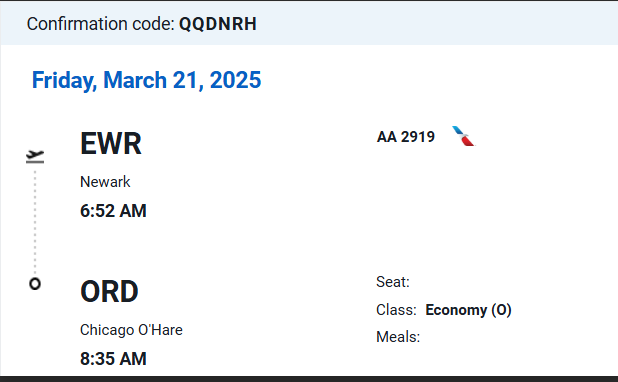Image resolution: width=618 pixels, height=382 pixels.
Task: Click the Newark city label
Action: click(105, 182)
